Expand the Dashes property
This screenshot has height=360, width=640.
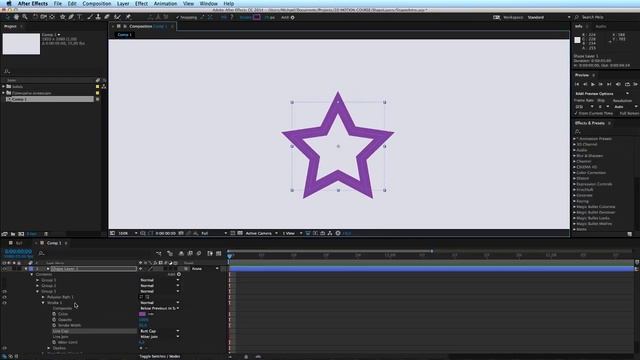pos(49,348)
